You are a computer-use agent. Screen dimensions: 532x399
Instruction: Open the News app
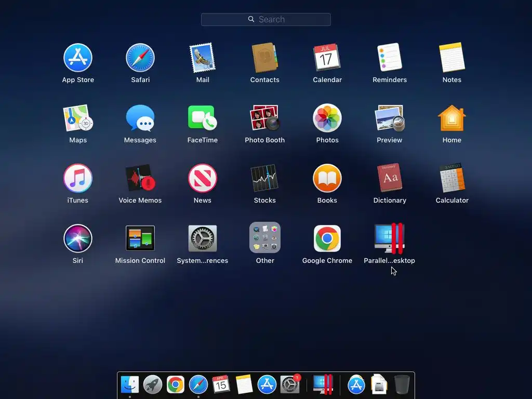click(203, 178)
